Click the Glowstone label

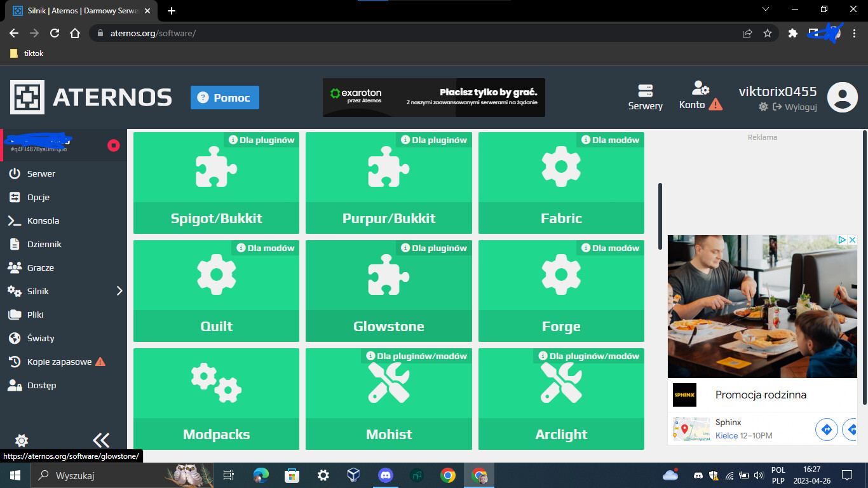[x=389, y=327]
